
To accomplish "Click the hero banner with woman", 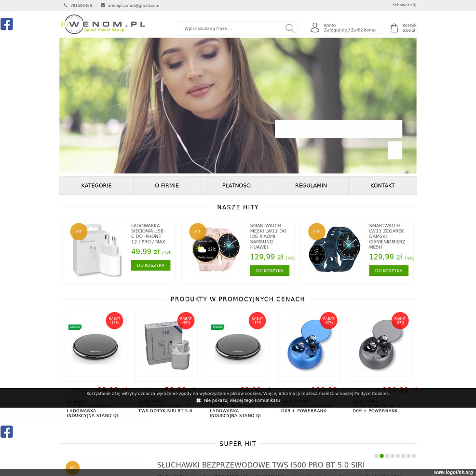I will [x=238, y=105].
